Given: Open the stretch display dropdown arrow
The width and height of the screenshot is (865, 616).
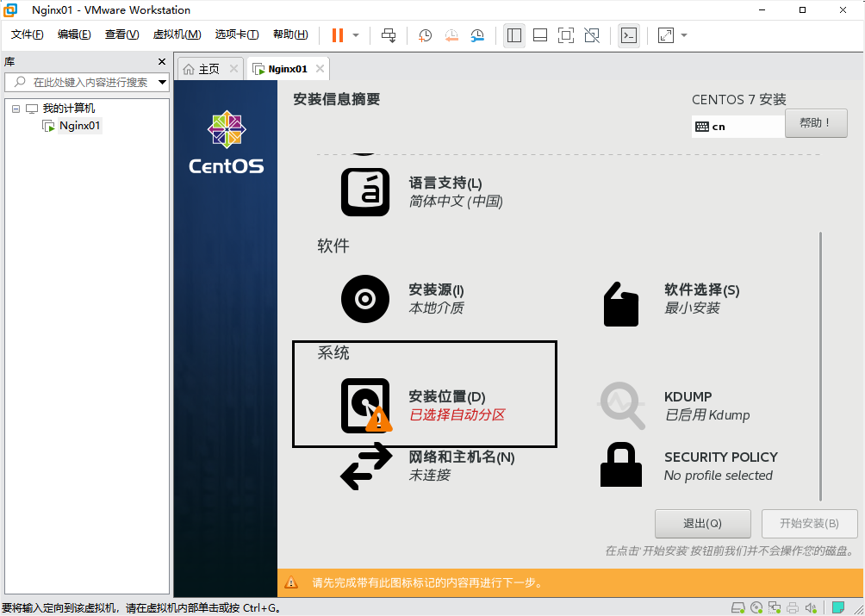Looking at the screenshot, I should 684,35.
